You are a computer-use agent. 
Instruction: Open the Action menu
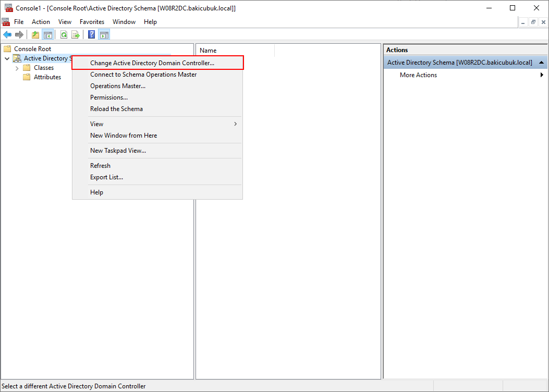(41, 22)
